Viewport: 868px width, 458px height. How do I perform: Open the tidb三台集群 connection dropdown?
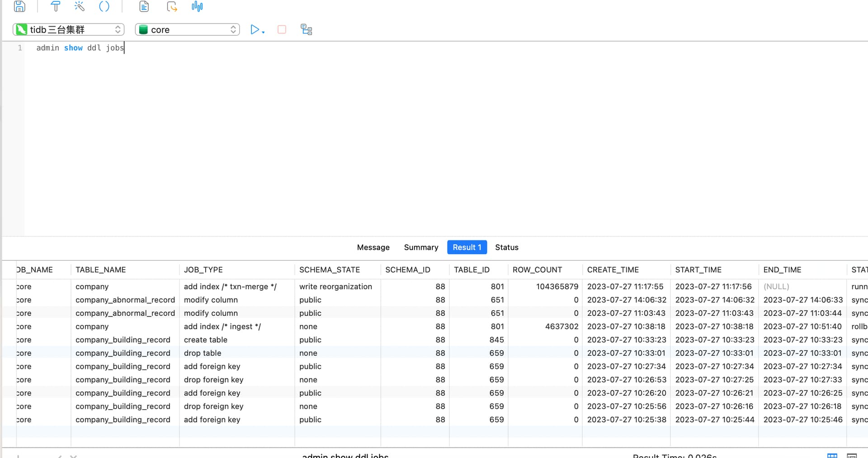point(69,29)
